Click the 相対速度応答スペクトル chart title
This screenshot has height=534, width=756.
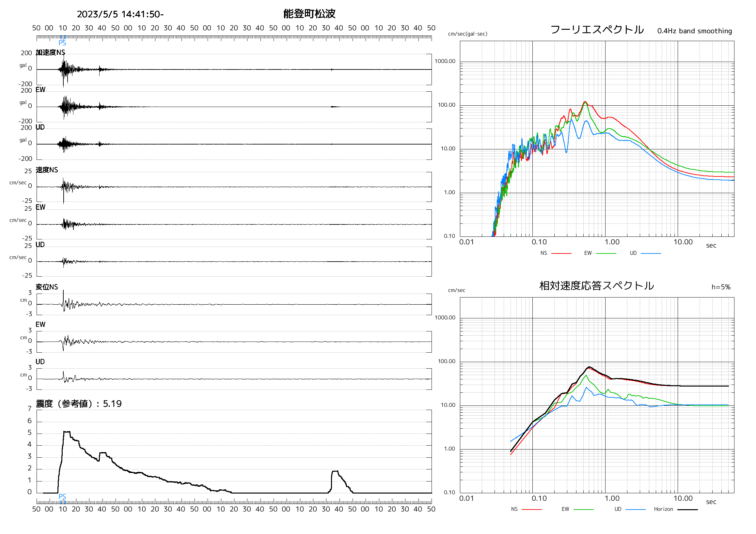597,285
